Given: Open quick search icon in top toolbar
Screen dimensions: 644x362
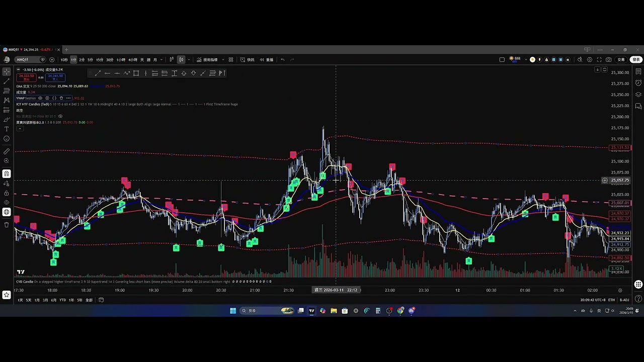Looking at the screenshot, I should click(x=580, y=60).
